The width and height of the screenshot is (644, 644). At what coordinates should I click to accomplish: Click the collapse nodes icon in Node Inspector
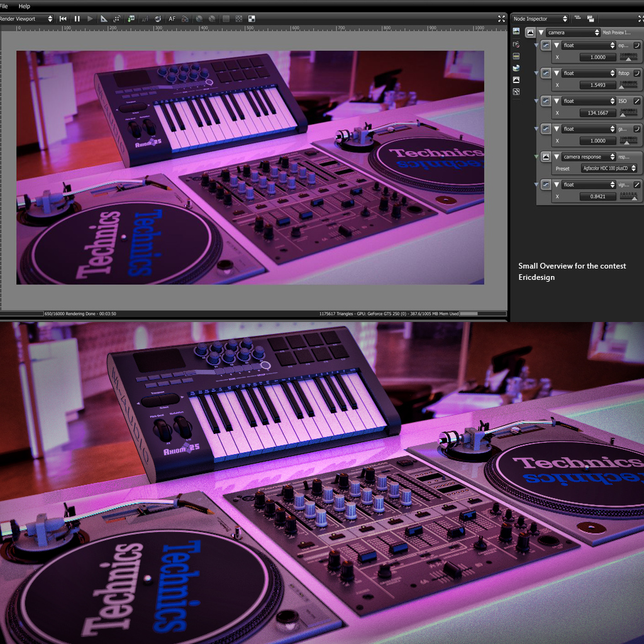tap(577, 18)
